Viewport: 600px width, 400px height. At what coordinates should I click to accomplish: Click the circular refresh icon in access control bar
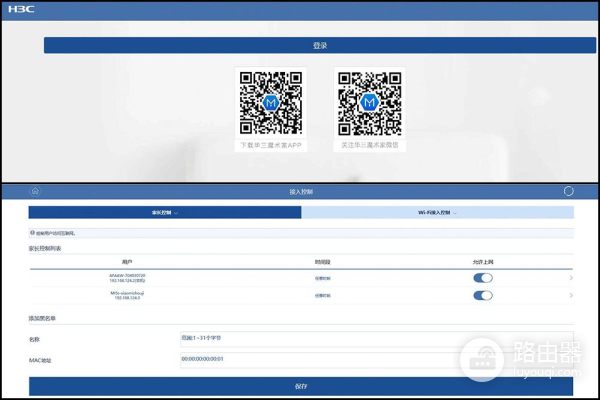point(569,191)
